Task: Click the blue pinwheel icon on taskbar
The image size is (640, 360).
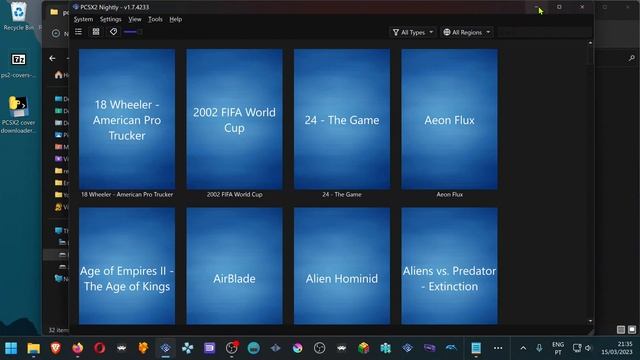Action: (x=187, y=348)
